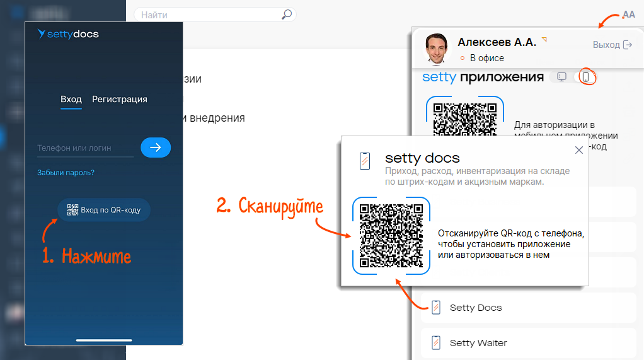
Task: Change the В офисе status
Action: tap(482, 58)
